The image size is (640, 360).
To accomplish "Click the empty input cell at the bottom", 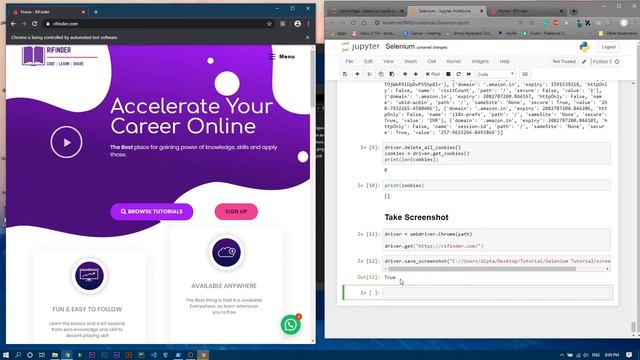I will [497, 293].
